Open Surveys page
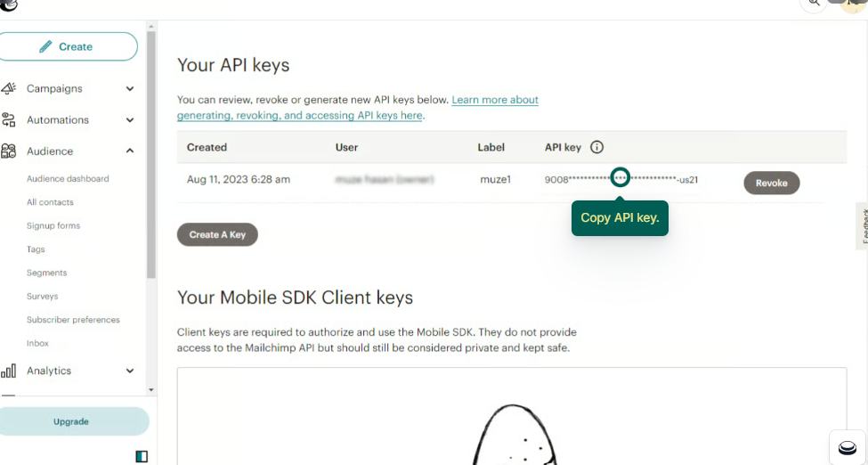The width and height of the screenshot is (868, 465). (42, 296)
